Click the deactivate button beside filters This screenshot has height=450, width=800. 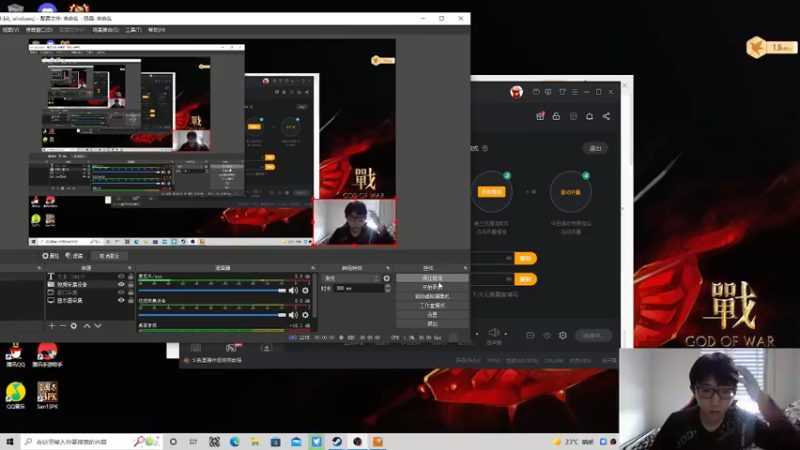pyautogui.click(x=109, y=256)
